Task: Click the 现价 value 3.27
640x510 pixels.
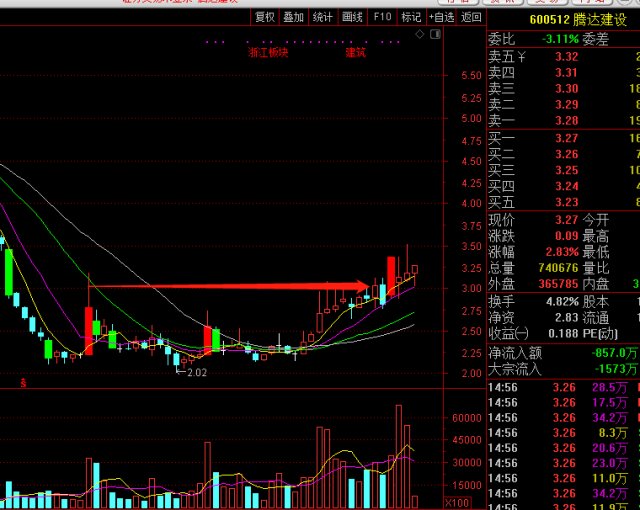Action: [x=567, y=220]
